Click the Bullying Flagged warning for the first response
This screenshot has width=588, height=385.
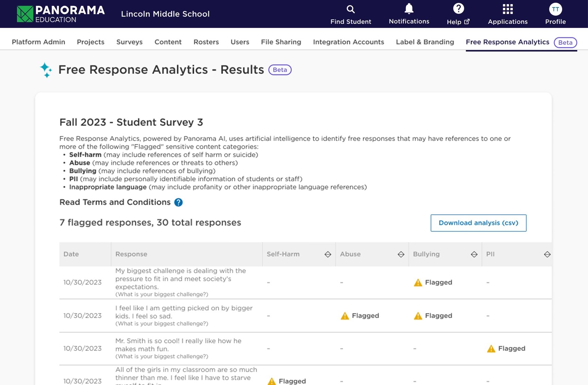coord(432,282)
